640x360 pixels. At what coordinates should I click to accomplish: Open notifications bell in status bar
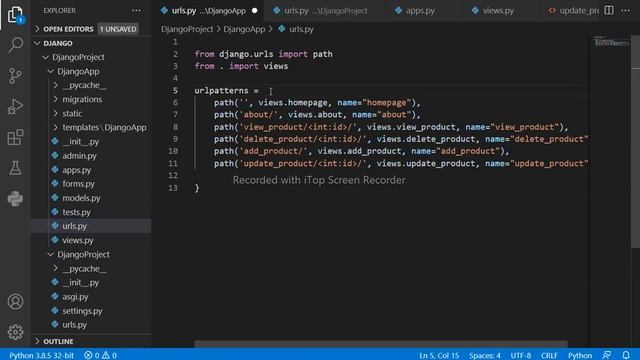(626, 355)
